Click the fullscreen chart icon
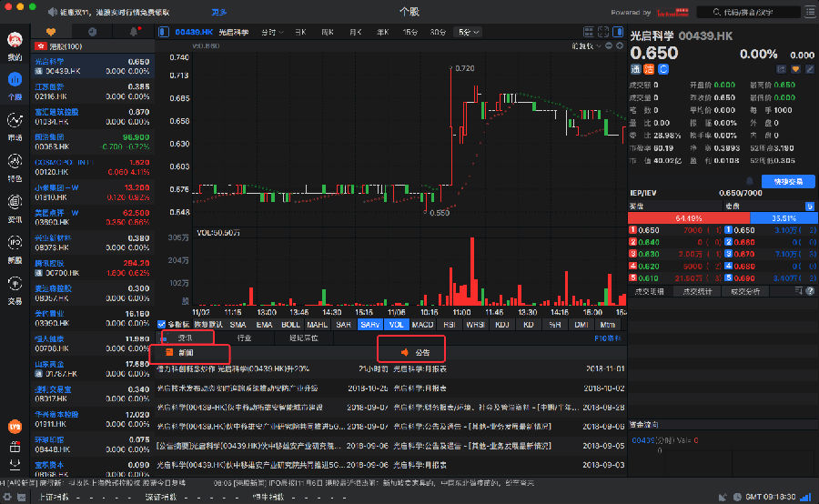 pyautogui.click(x=602, y=32)
